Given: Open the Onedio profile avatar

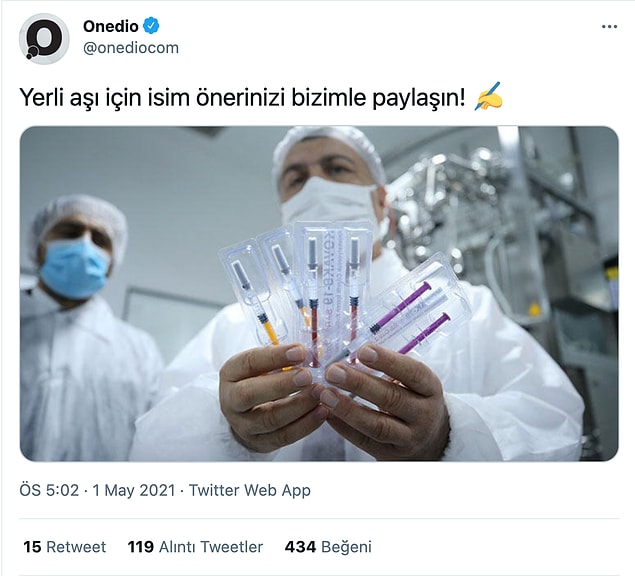Looking at the screenshot, I should [44, 39].
